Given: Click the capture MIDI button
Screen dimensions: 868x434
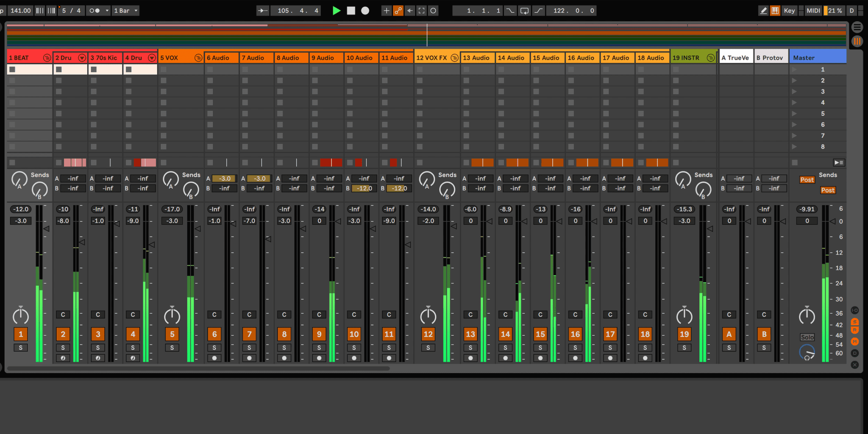Looking at the screenshot, I should point(422,11).
